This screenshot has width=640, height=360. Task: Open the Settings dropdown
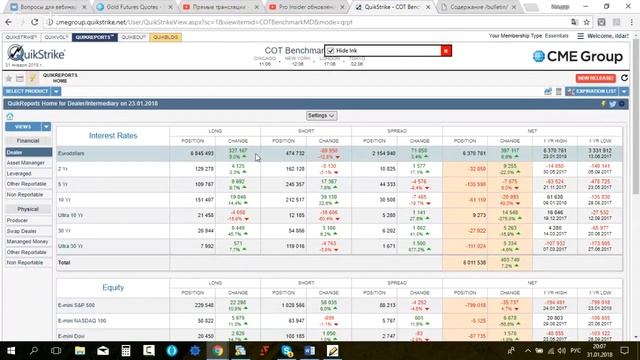321,116
